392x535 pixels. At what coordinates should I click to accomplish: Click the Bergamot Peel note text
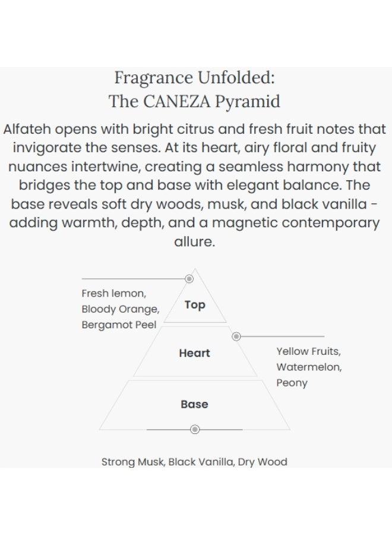(119, 325)
